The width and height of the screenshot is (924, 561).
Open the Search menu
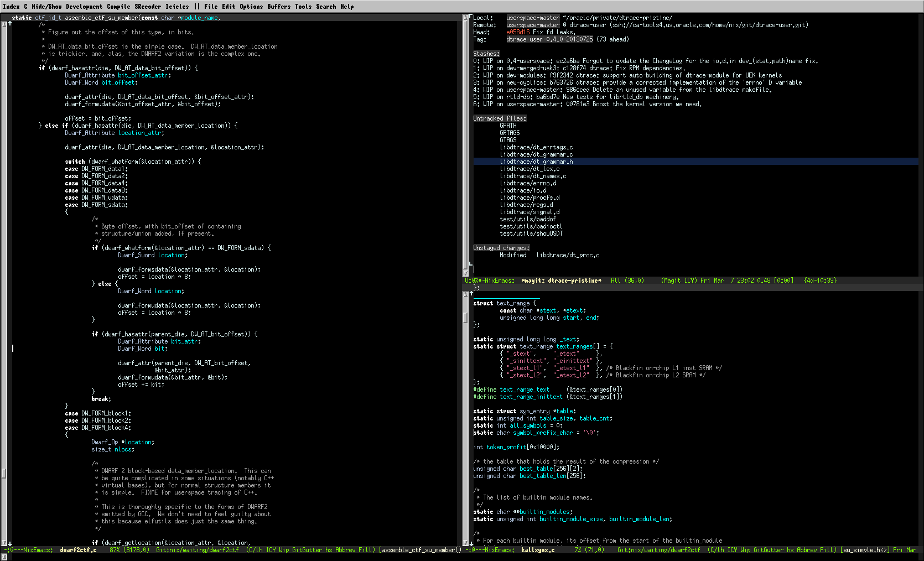[x=326, y=7]
